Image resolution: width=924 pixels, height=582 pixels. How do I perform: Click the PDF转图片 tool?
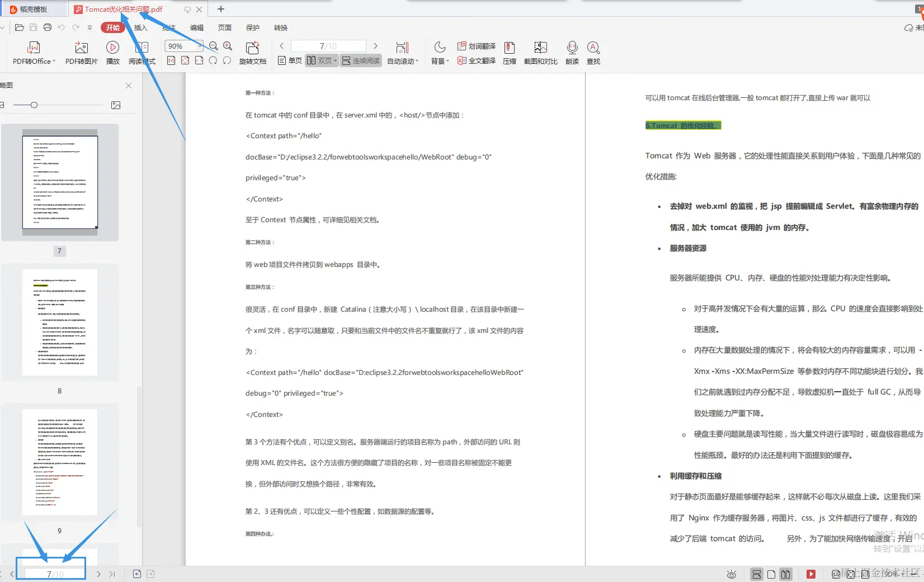81,53
